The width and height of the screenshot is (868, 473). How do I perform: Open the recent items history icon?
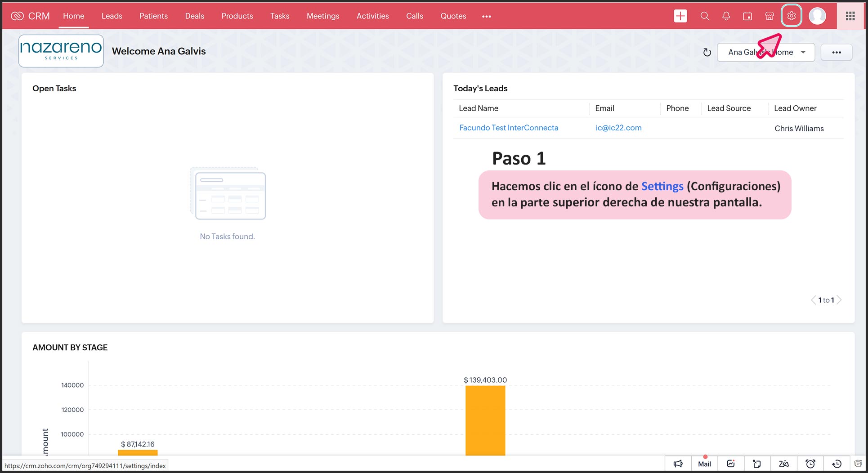click(x=837, y=464)
